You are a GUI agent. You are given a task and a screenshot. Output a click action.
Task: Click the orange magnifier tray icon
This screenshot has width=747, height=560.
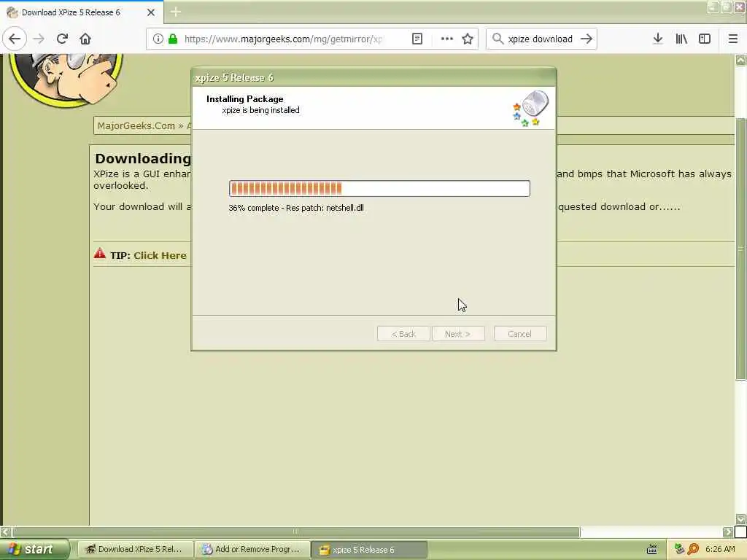[693, 549]
